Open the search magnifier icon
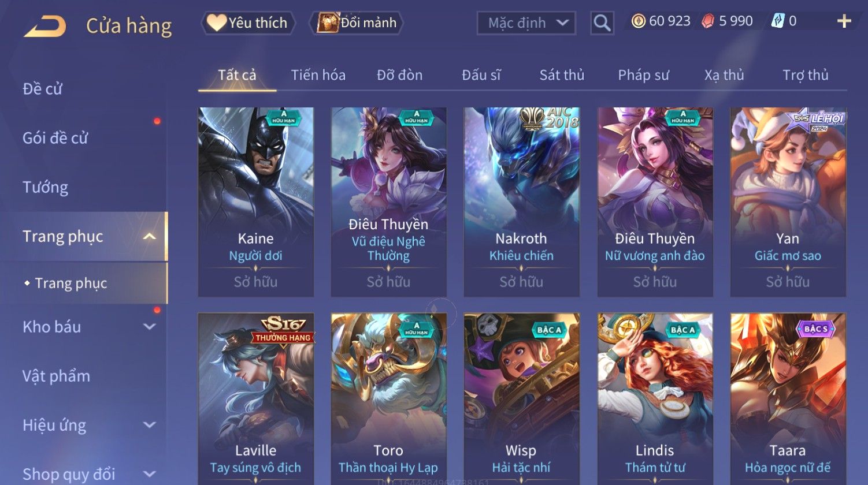 point(602,23)
